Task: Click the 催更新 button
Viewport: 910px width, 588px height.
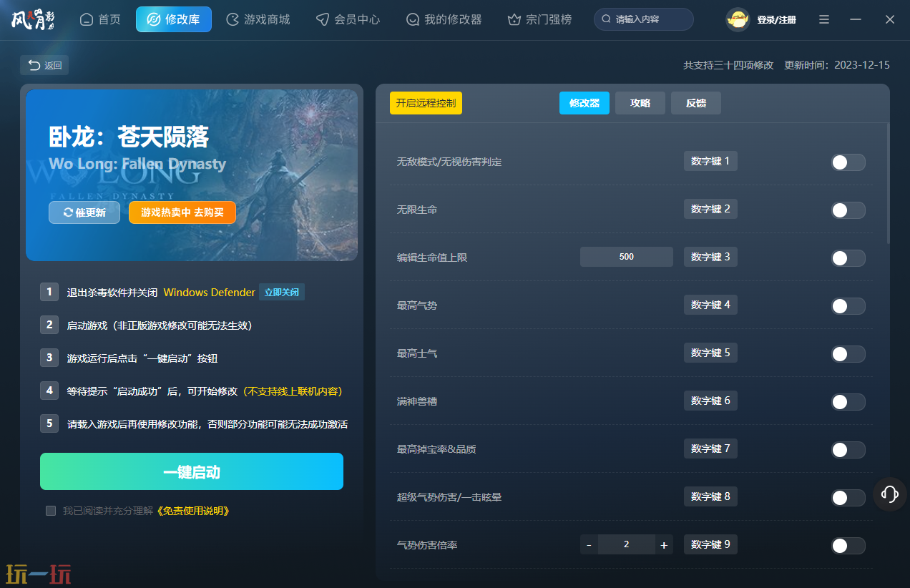Action: click(x=84, y=212)
